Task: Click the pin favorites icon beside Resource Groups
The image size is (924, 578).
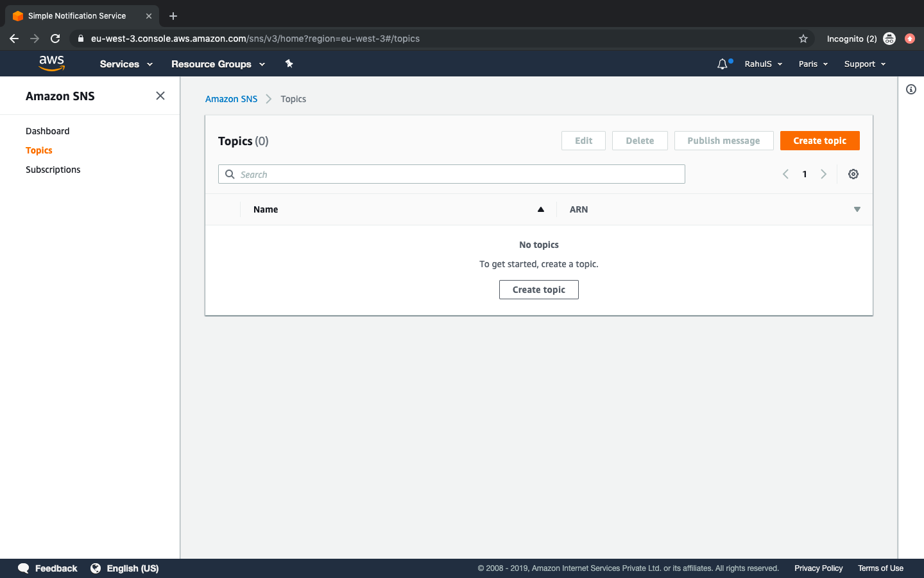Action: coord(289,64)
